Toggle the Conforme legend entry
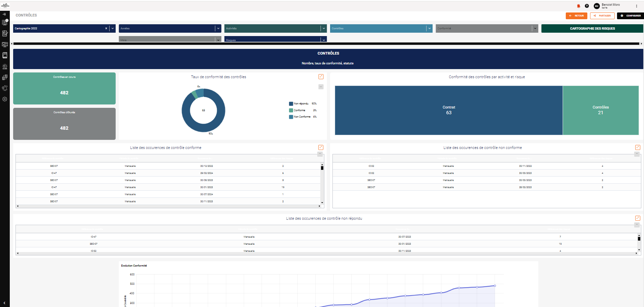 click(302, 110)
